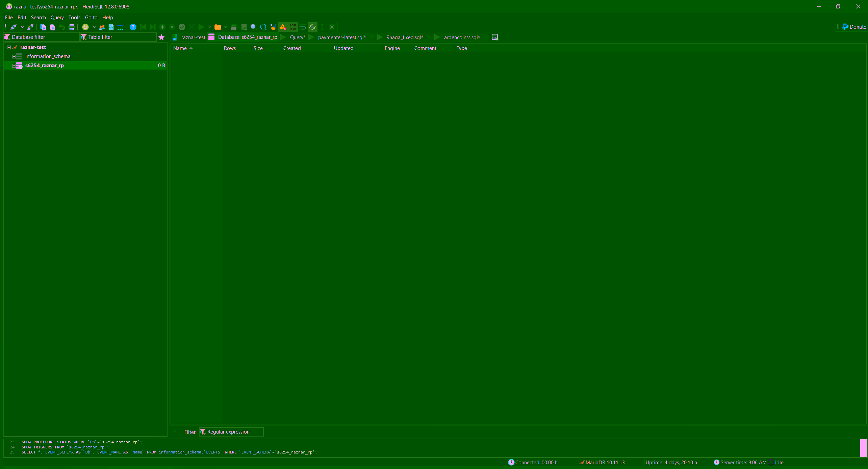
Task: Click the Donate PayPal button
Action: 854,27
